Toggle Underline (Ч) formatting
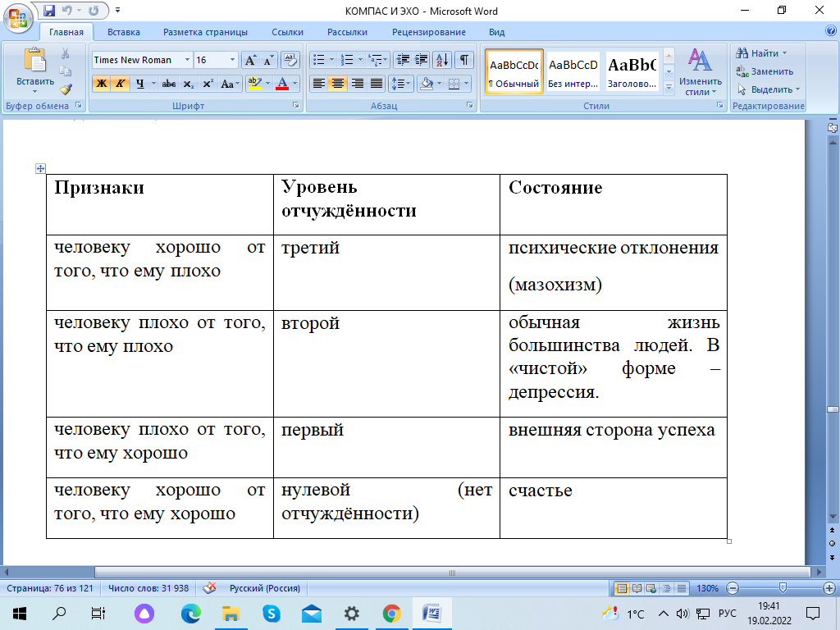 click(139, 84)
